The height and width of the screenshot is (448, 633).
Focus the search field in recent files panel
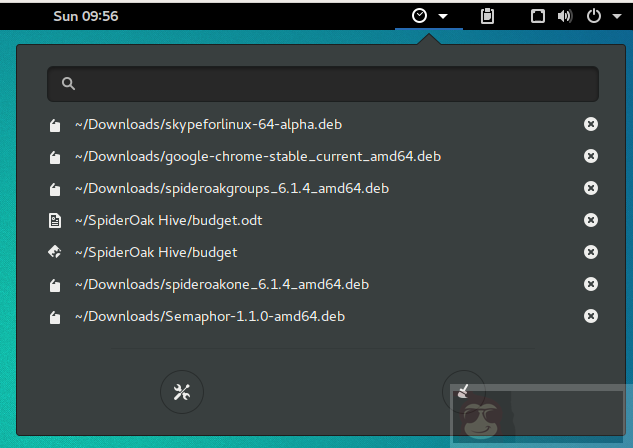click(x=323, y=84)
